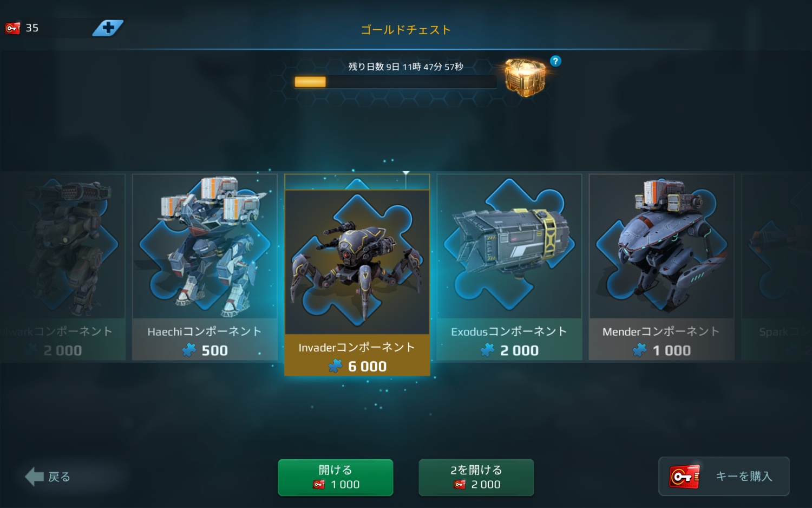Click the red key icon beside 35
812x508 pixels.
(x=12, y=28)
